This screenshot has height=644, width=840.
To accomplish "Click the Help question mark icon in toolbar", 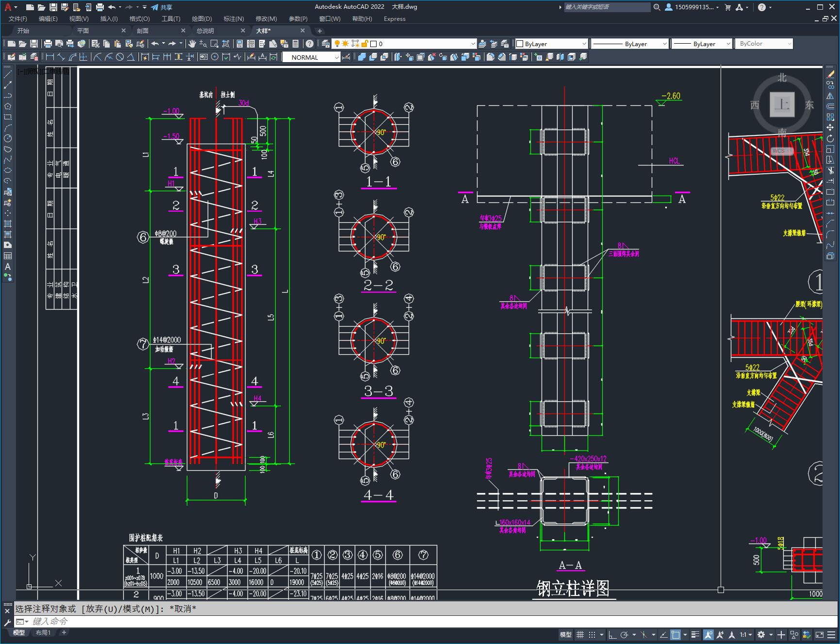I will (x=309, y=44).
